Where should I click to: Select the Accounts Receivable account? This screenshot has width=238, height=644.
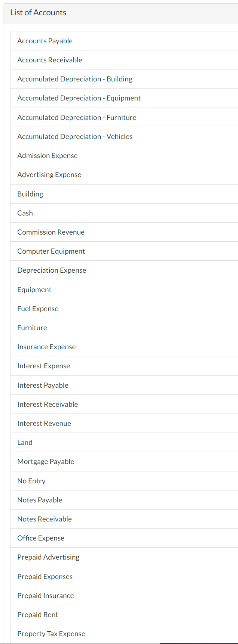point(49,60)
